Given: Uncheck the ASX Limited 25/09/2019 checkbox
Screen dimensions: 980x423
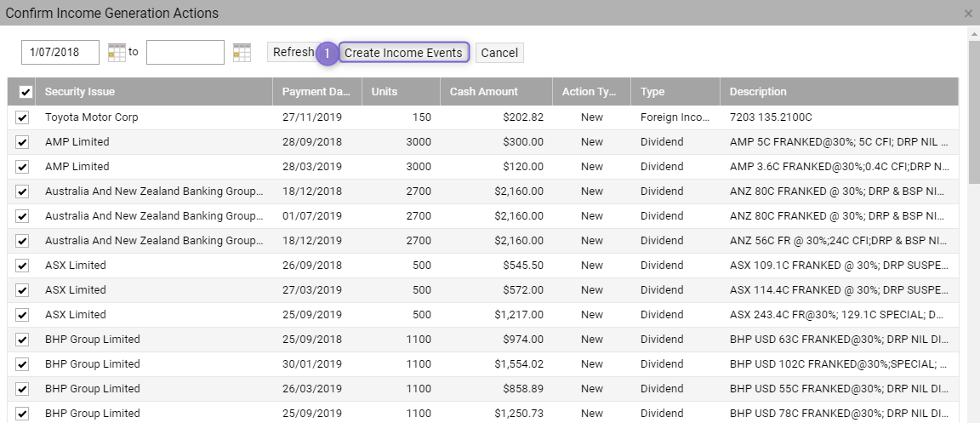Looking at the screenshot, I should pos(22,315).
